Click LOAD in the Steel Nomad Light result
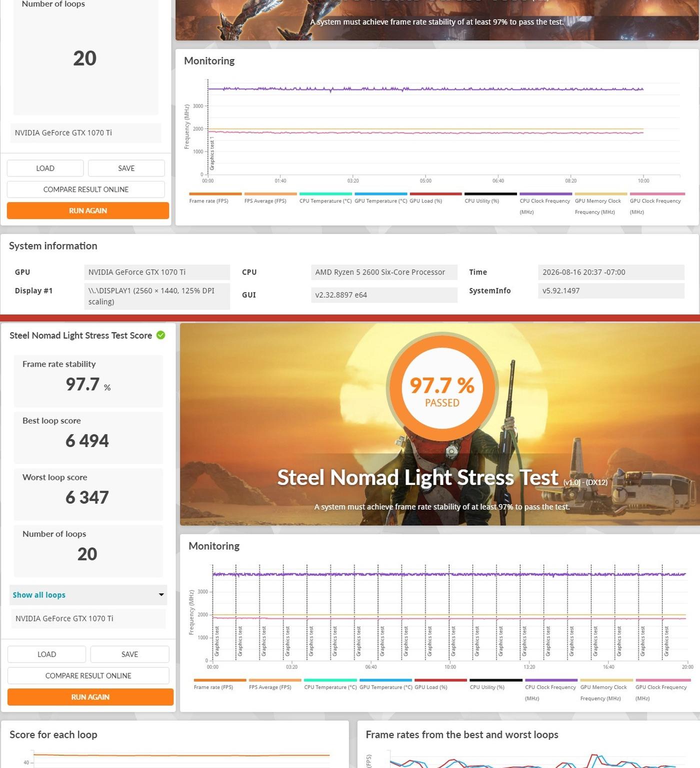Image resolution: width=700 pixels, height=768 pixels. pos(46,654)
